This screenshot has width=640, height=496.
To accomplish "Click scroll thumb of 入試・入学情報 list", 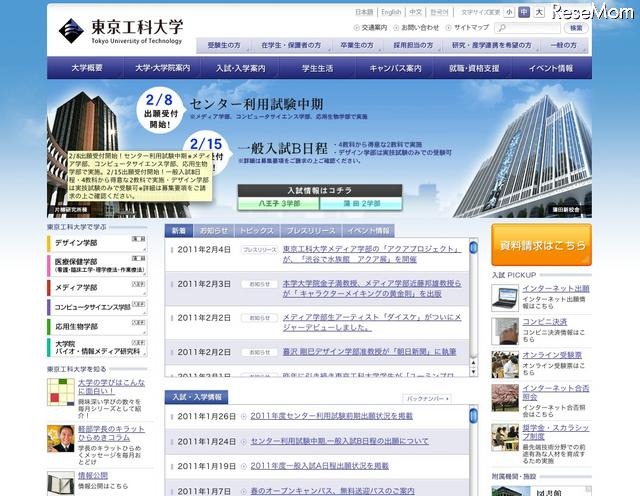I will [x=473, y=416].
